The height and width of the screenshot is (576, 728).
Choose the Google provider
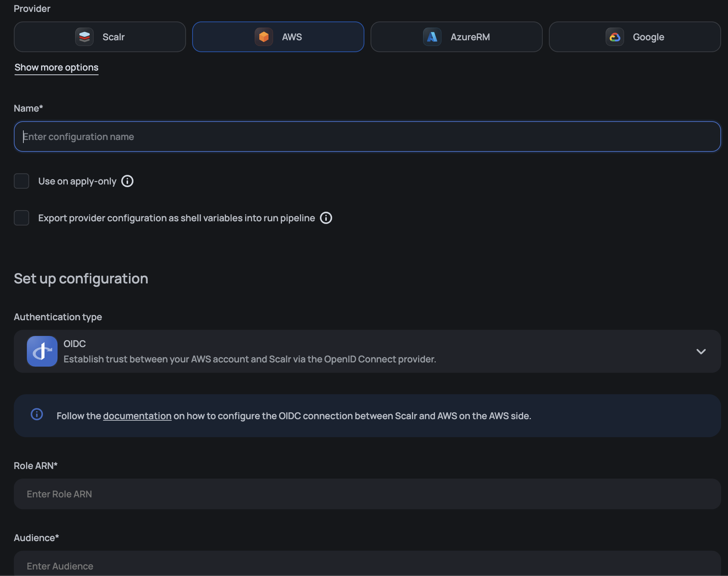[x=635, y=37]
